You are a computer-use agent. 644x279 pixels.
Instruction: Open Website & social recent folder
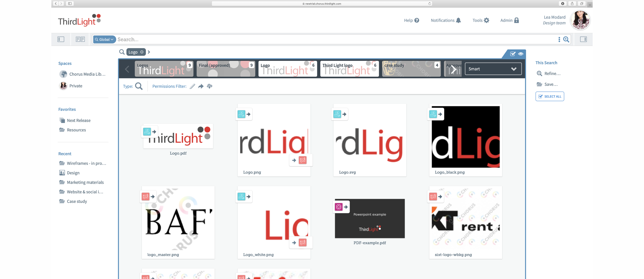point(81,192)
